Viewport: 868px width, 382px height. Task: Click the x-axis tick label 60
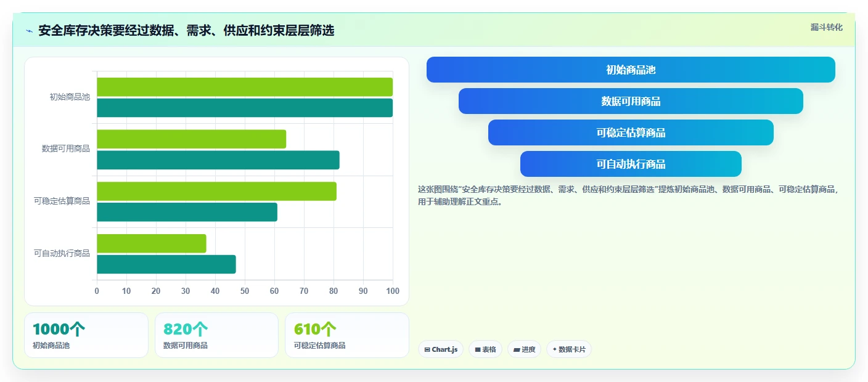pos(274,291)
